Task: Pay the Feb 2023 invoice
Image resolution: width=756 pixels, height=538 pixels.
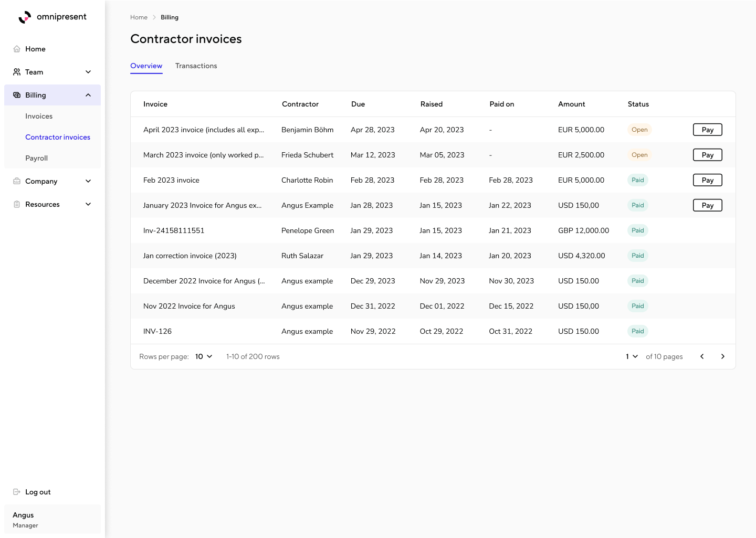Action: click(708, 180)
